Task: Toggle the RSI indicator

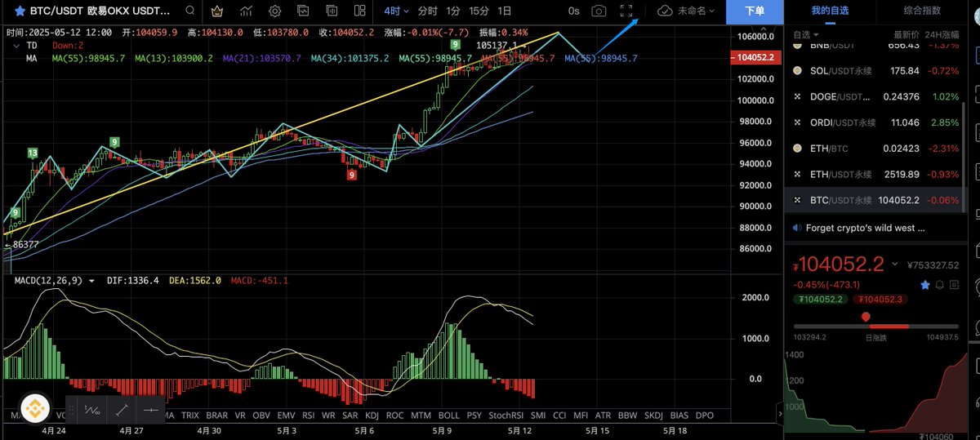Action: pos(309,416)
